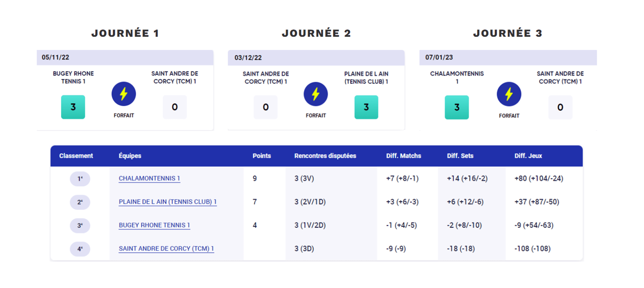Click the lightning forfait icon in Journée 2
Viewport: 644px width, 288px height.
tap(316, 94)
